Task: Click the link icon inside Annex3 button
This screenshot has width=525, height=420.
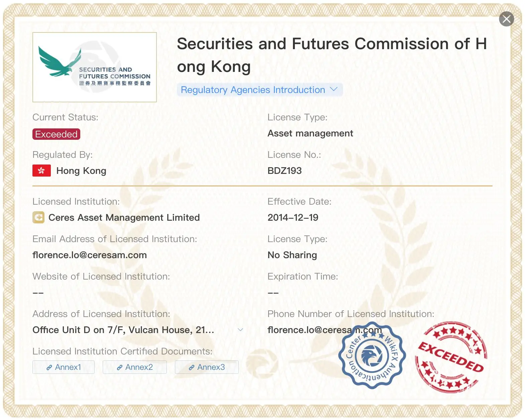Action: [x=192, y=367]
